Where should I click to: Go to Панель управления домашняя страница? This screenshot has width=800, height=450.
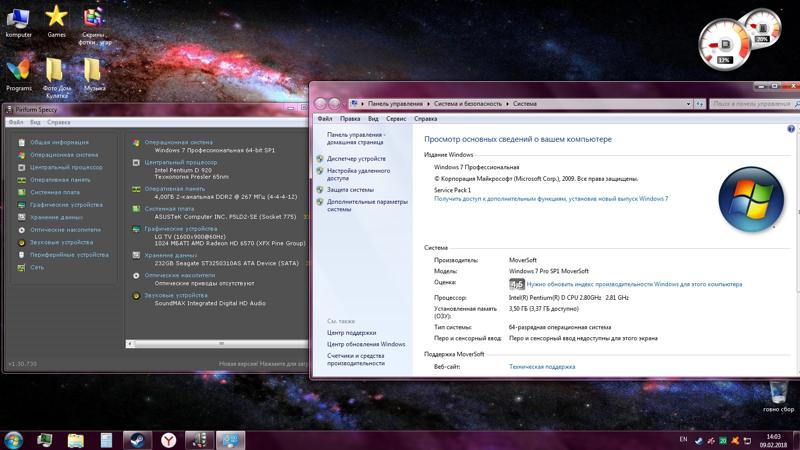(356, 138)
